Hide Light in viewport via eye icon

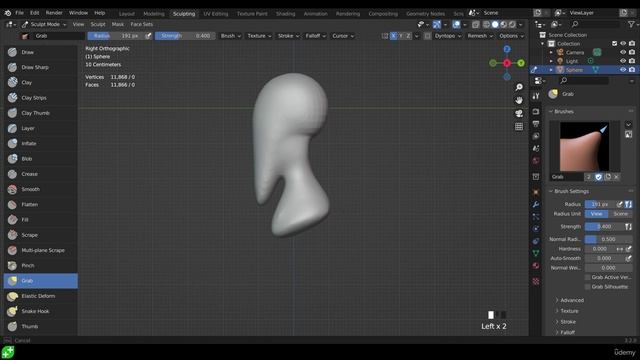623,61
